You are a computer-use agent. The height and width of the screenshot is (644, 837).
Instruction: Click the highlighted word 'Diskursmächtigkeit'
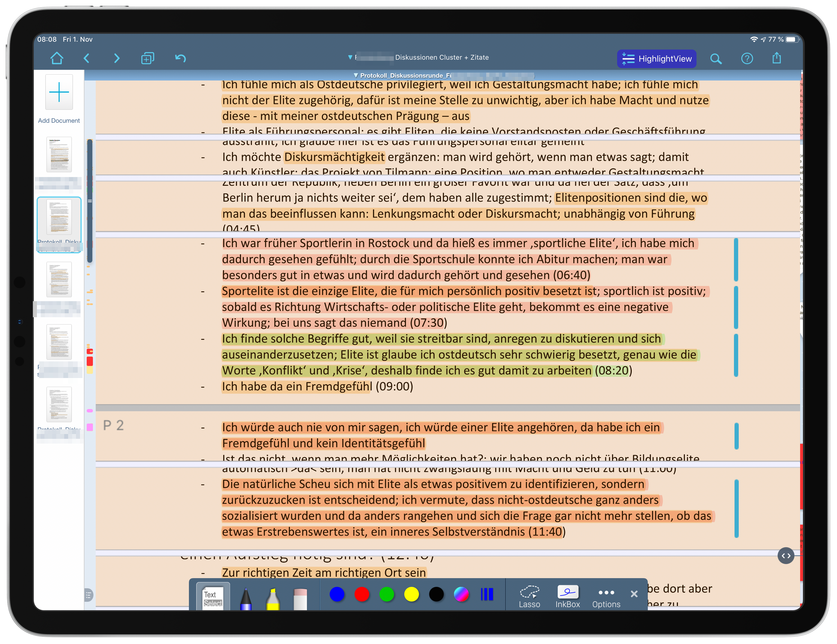[x=334, y=157]
